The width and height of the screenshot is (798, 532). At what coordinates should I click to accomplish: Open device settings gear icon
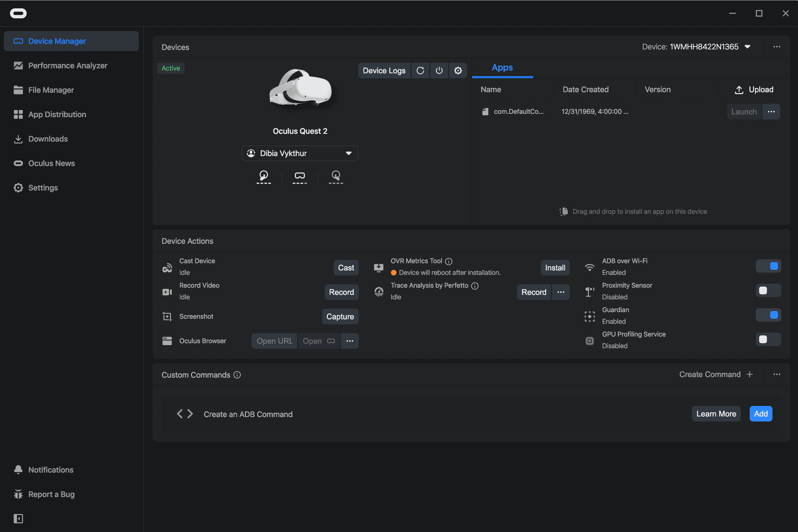click(458, 71)
